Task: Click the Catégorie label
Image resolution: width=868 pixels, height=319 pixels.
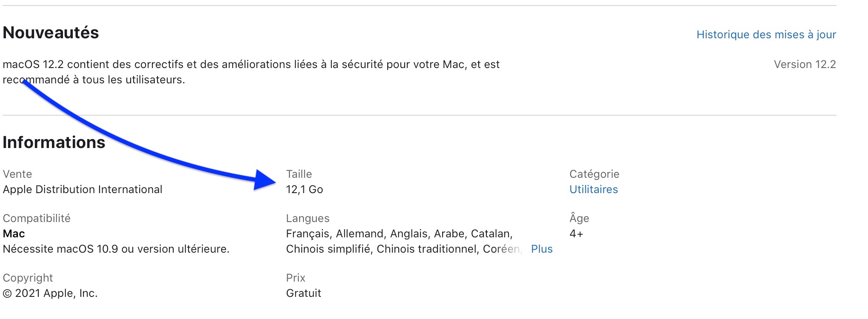Action: pyautogui.click(x=594, y=174)
